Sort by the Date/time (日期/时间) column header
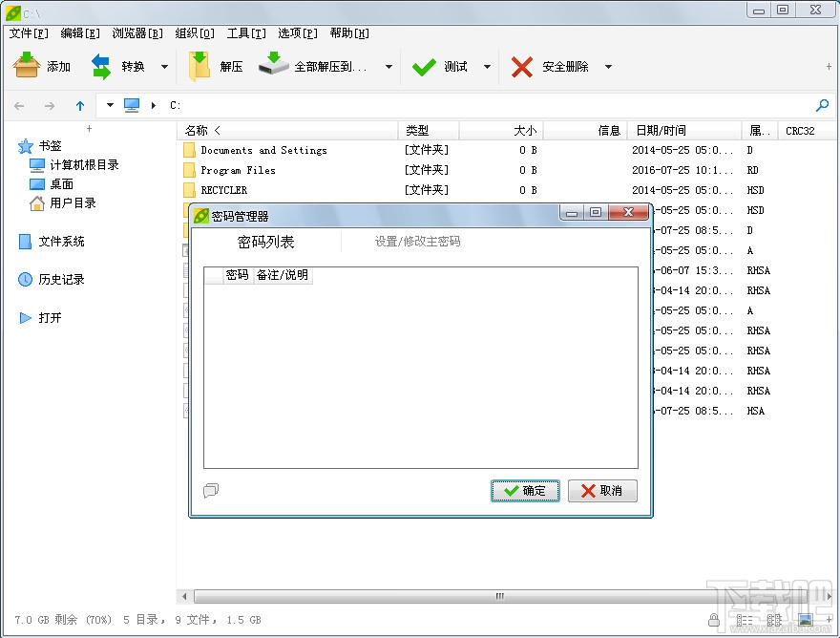Viewport: 840px width, 638px height. 684,130
